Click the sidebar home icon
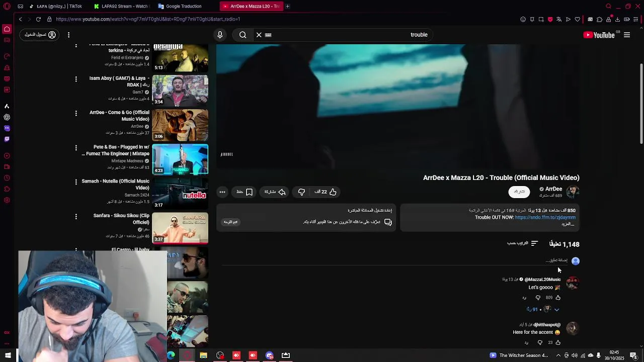 (x=7, y=29)
